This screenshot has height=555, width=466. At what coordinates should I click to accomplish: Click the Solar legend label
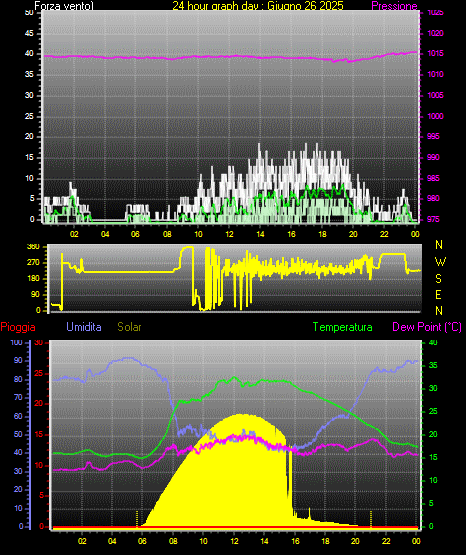pyautogui.click(x=130, y=327)
